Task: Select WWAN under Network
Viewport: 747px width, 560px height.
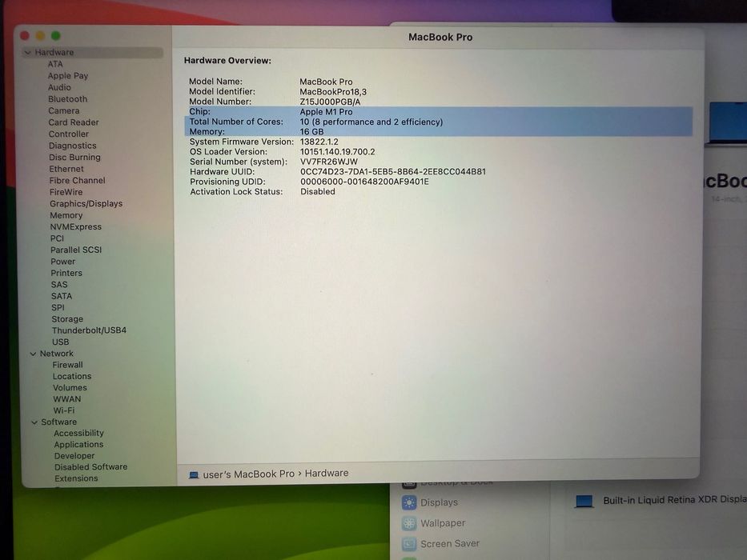Action: click(x=67, y=399)
